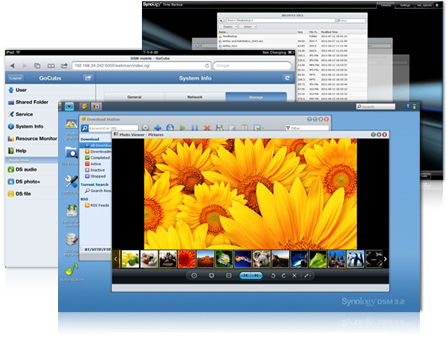
Task: Open checkmark dropdown in Download Station toolbar
Action: [258, 128]
